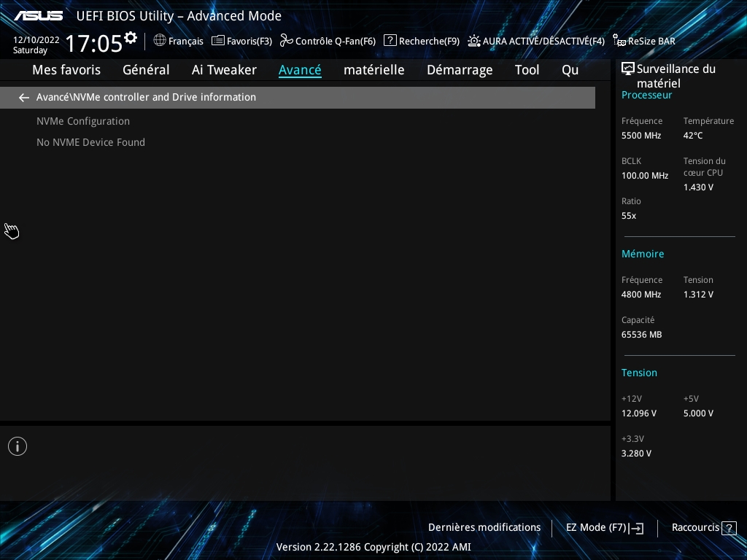Open the Mes favoris tab
747x560 pixels.
pyautogui.click(x=66, y=70)
